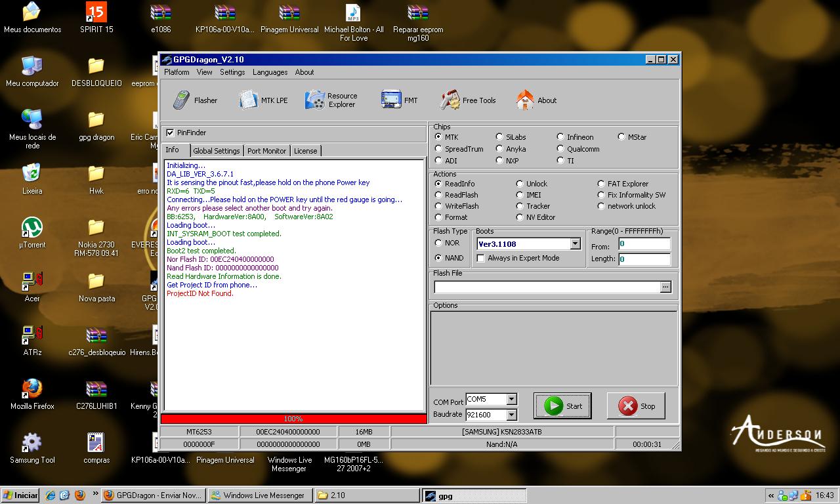
Task: Click the Start button
Action: [562, 406]
